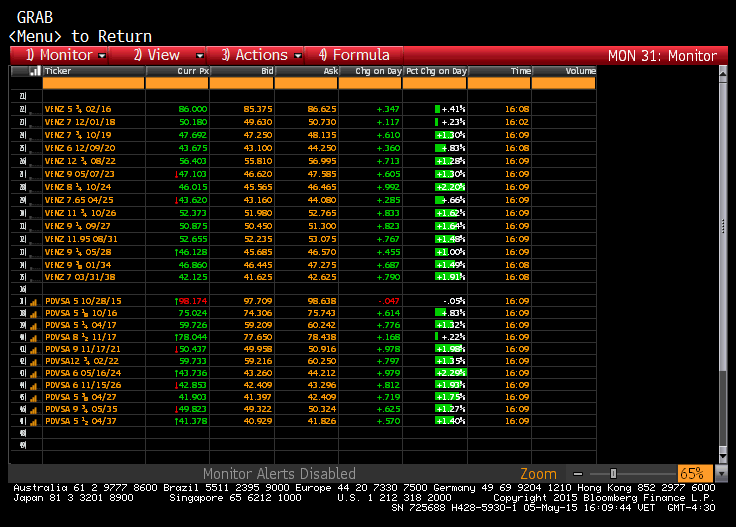Click the red 98.174 current price
Viewport: 736px width, 527px height.
point(192,301)
